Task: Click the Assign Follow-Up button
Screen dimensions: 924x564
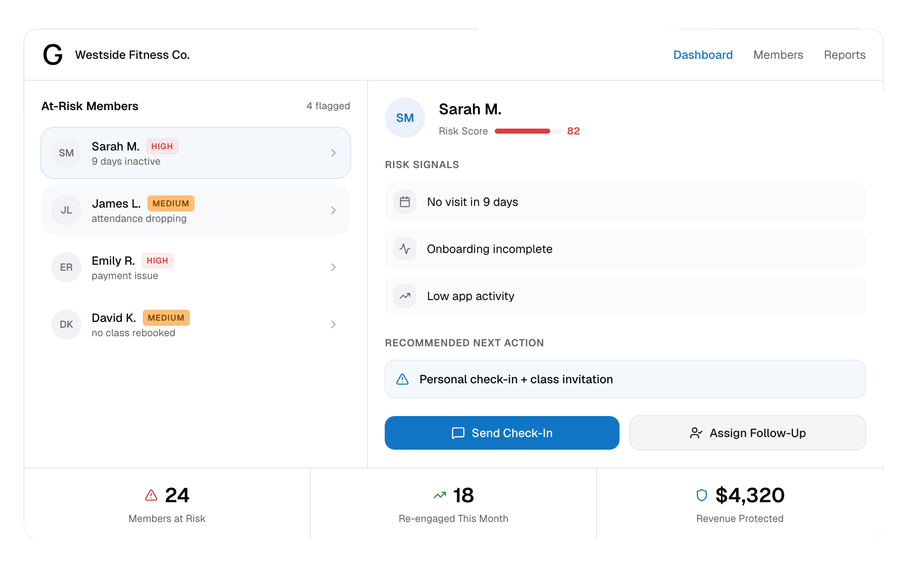Action: tap(747, 433)
